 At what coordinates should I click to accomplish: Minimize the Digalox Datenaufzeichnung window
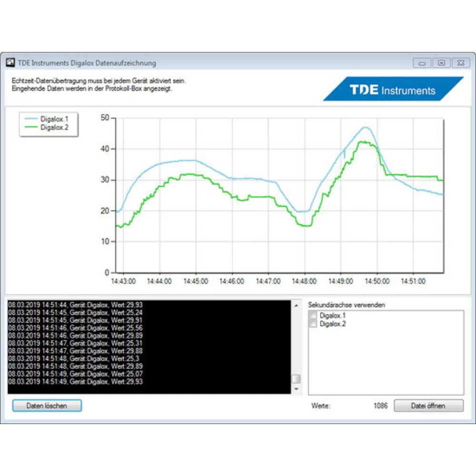coord(422,63)
